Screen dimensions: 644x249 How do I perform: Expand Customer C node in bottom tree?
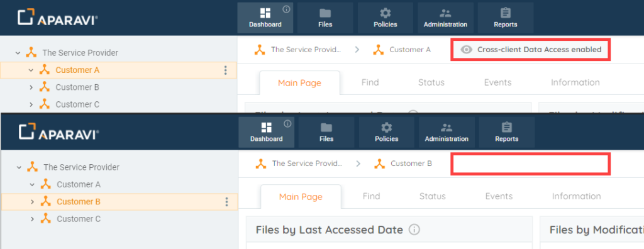tap(32, 219)
